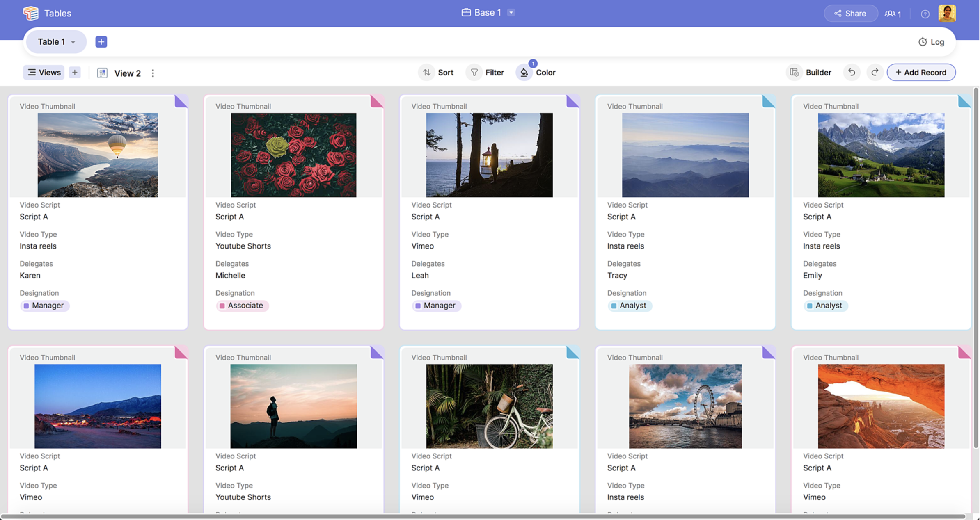This screenshot has height=520, width=980.
Task: Open the hot air balloon thumbnail
Action: [x=98, y=155]
